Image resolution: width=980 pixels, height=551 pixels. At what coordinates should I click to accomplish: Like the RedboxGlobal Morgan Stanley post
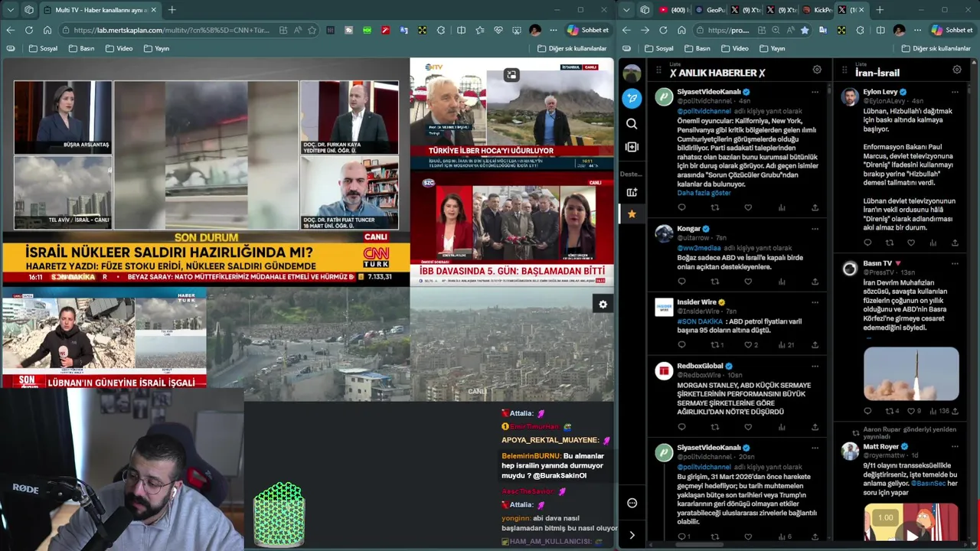click(x=748, y=427)
